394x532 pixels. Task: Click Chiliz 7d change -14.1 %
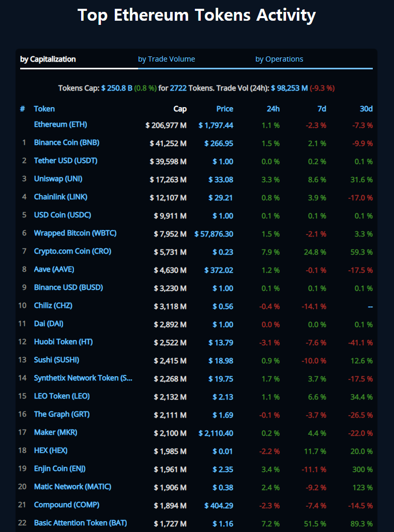(314, 306)
